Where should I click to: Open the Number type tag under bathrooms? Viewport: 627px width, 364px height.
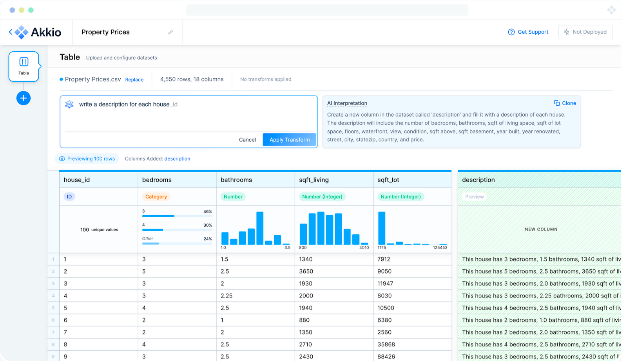[233, 196]
